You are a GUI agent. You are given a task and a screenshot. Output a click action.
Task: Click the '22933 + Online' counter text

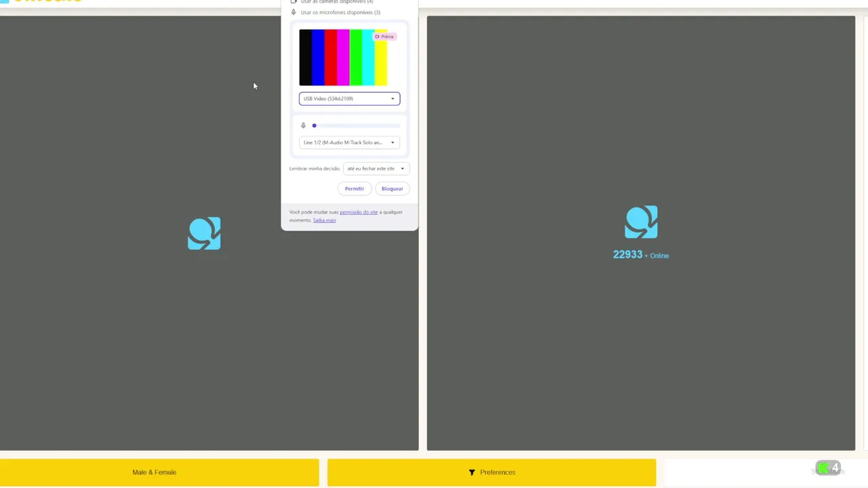pos(641,255)
